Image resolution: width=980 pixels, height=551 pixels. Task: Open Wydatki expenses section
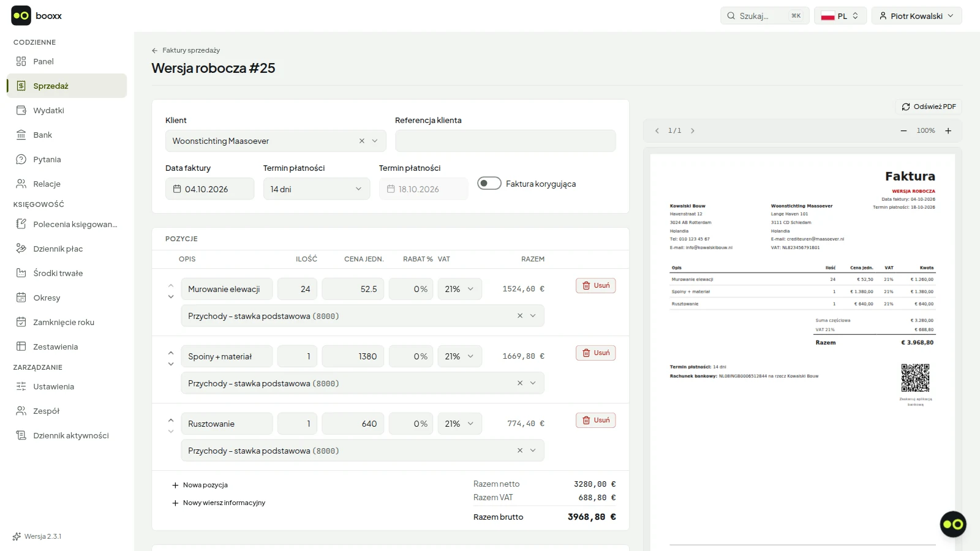(66, 110)
